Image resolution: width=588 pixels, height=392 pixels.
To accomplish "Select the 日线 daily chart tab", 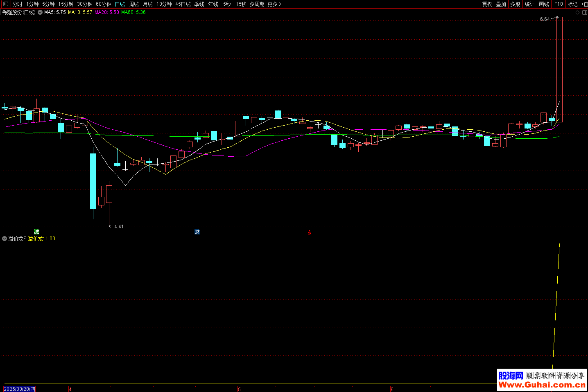I will click(x=120, y=4).
